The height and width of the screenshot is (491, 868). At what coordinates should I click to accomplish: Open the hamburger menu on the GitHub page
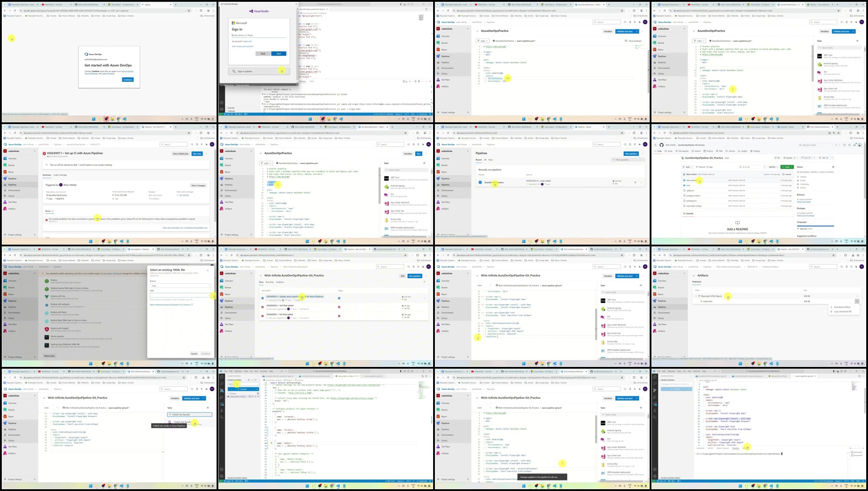655,145
